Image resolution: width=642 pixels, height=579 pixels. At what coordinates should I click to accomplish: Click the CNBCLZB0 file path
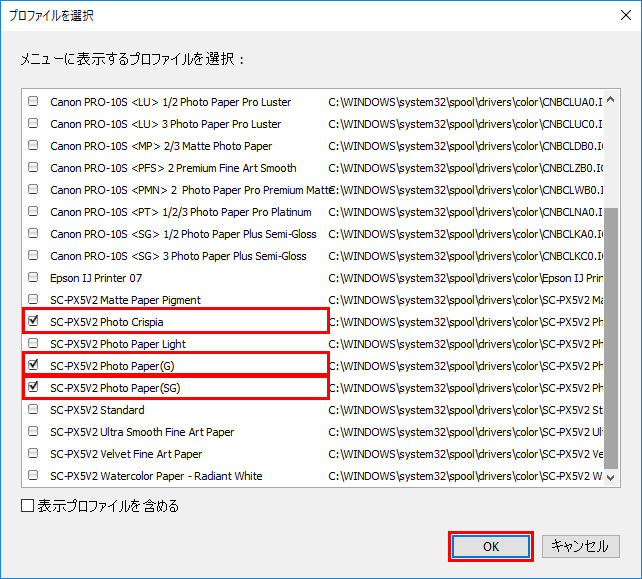pyautogui.click(x=465, y=168)
